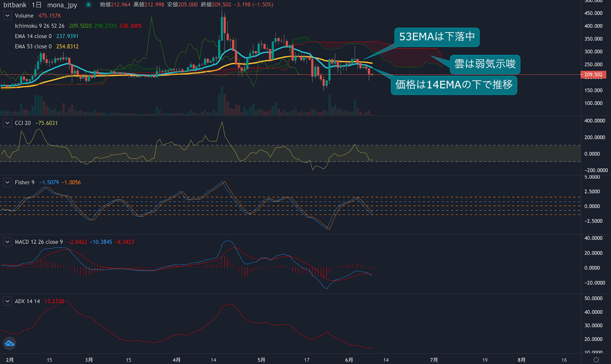
Task: Select the EMA 53 close 0 legend
Action: pos(34,46)
